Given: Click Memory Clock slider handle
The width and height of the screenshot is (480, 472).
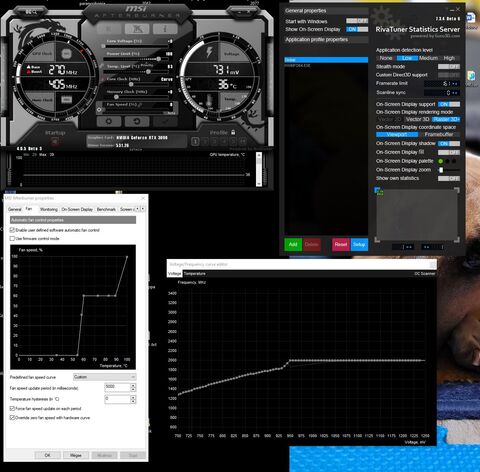Looking at the screenshot, I should 116,97.
